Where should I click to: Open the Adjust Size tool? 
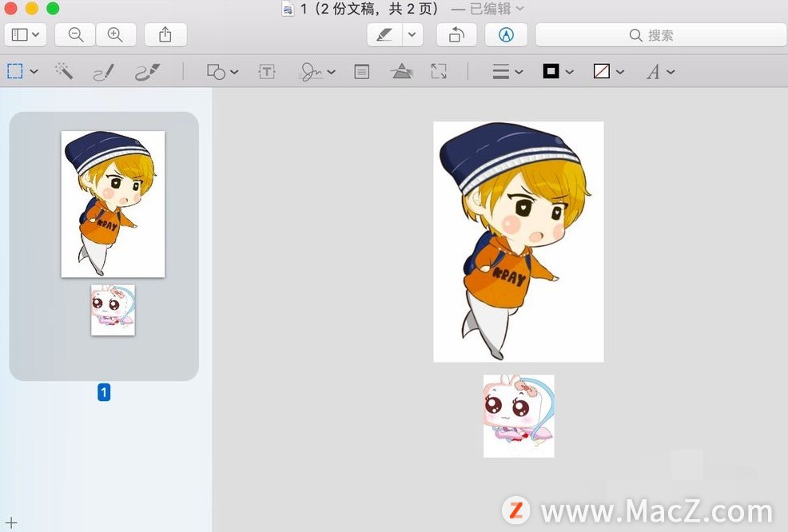(x=439, y=71)
